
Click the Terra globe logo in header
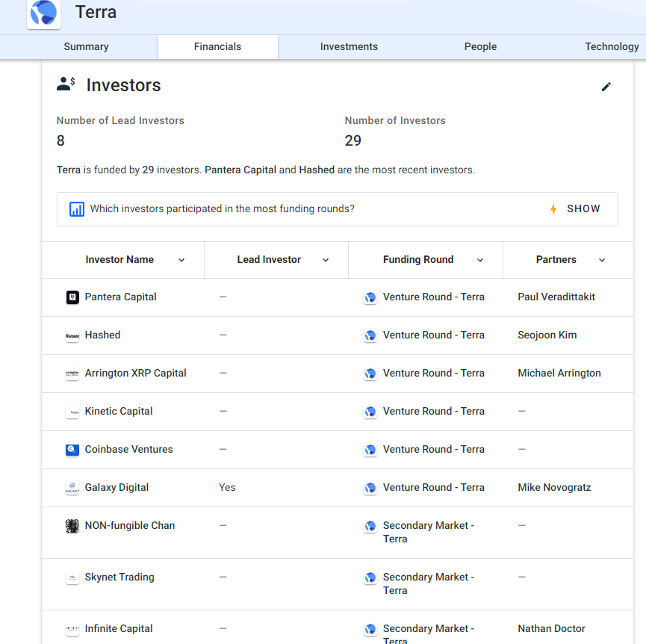pos(43,13)
